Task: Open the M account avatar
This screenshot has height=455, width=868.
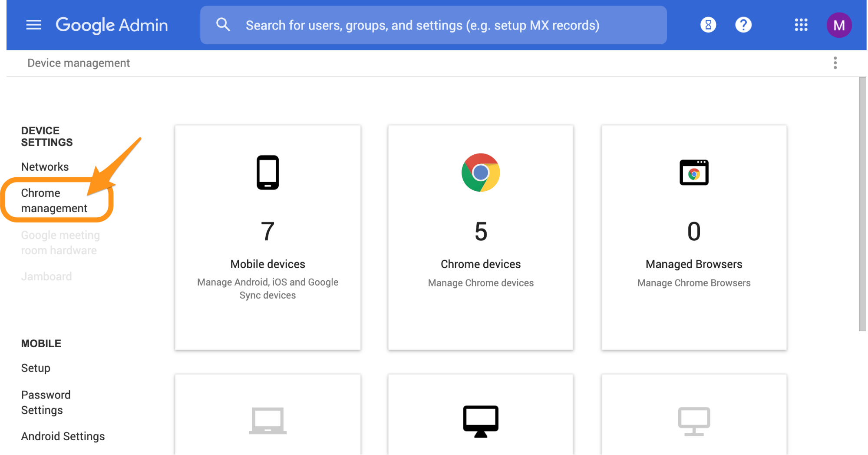Action: click(x=839, y=25)
